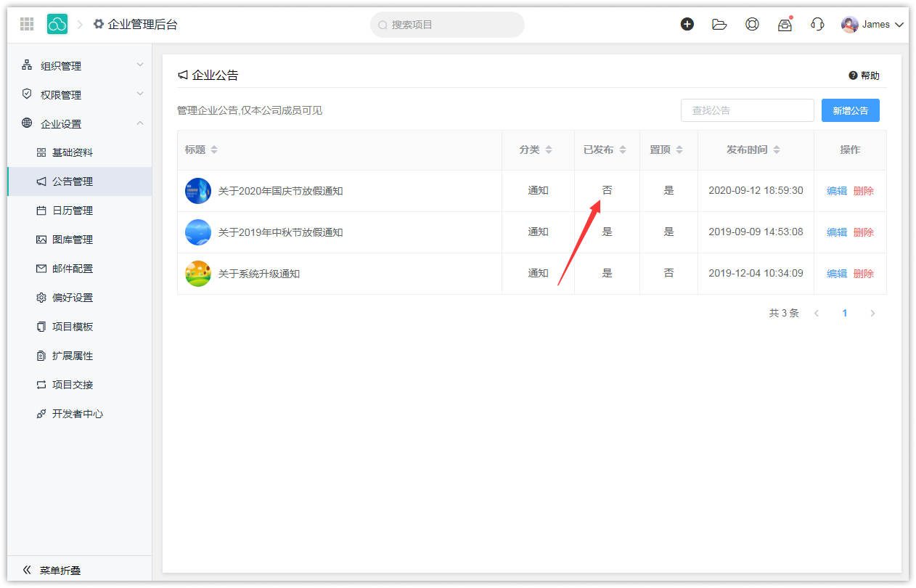
Task: Sort by 已发布 column
Action: (622, 150)
